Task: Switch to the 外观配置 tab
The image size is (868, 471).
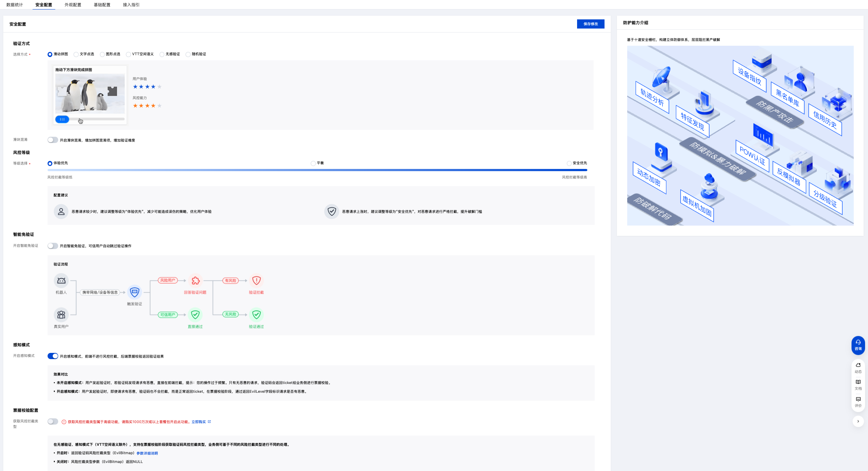Action: click(x=73, y=5)
